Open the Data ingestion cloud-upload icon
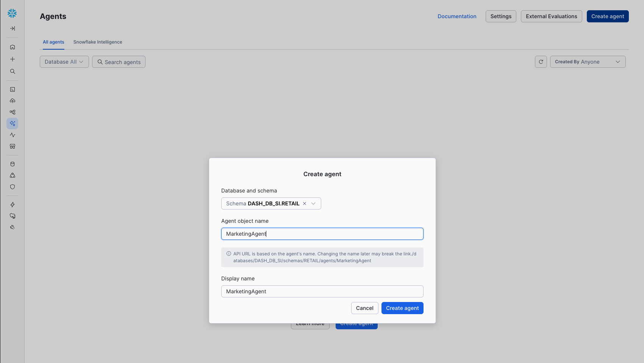This screenshot has width=644, height=363. pyautogui.click(x=12, y=101)
